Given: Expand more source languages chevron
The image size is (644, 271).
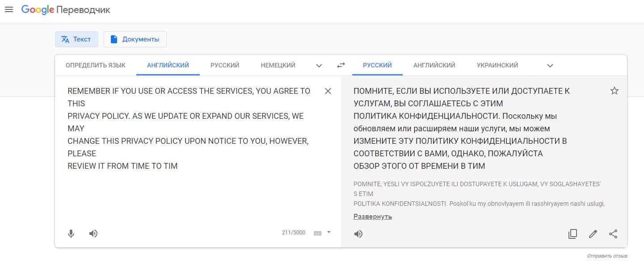Looking at the screenshot, I should tap(319, 66).
